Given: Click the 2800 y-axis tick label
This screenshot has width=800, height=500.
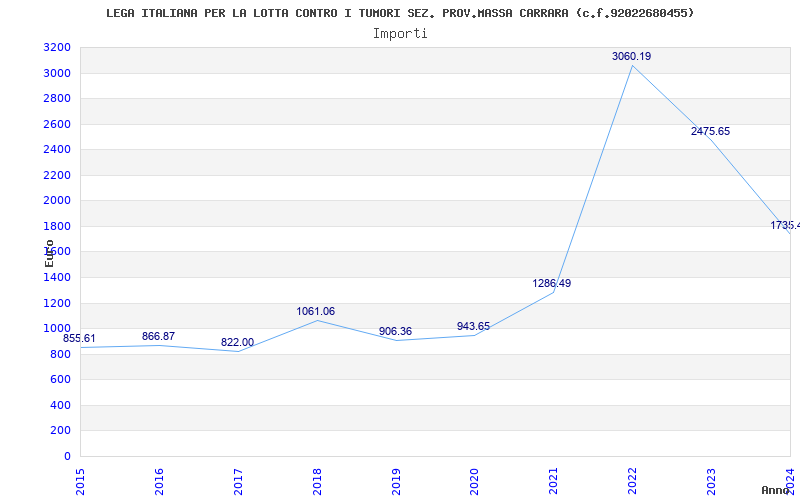Looking at the screenshot, I should coord(57,99).
